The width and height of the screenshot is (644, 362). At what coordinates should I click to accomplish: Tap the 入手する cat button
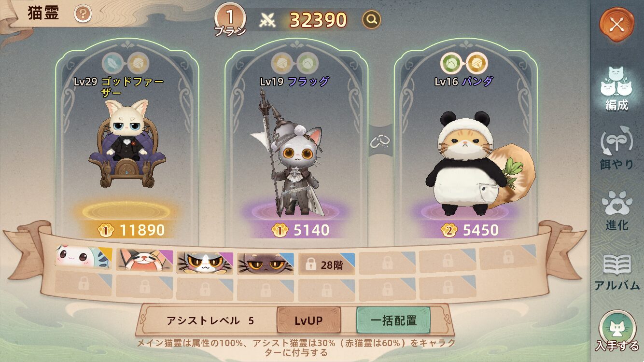[616, 331]
